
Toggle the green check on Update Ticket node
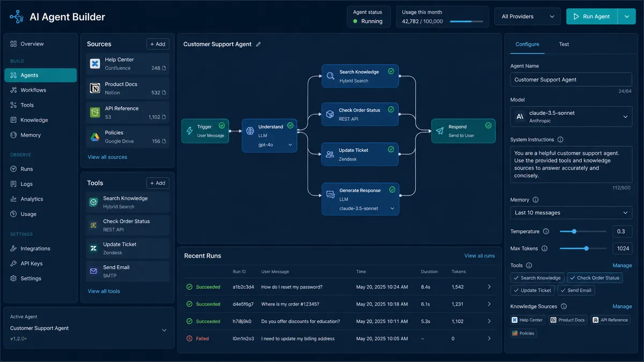392,149
